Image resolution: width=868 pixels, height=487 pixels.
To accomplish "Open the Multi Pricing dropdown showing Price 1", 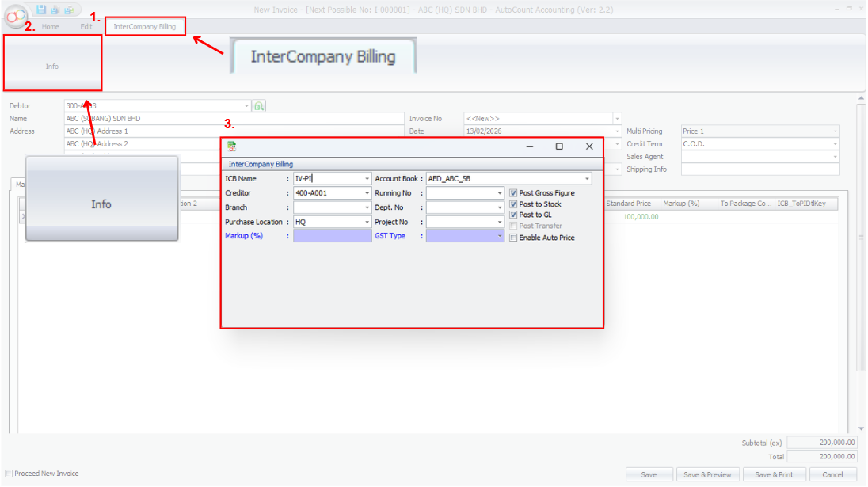I will point(836,131).
